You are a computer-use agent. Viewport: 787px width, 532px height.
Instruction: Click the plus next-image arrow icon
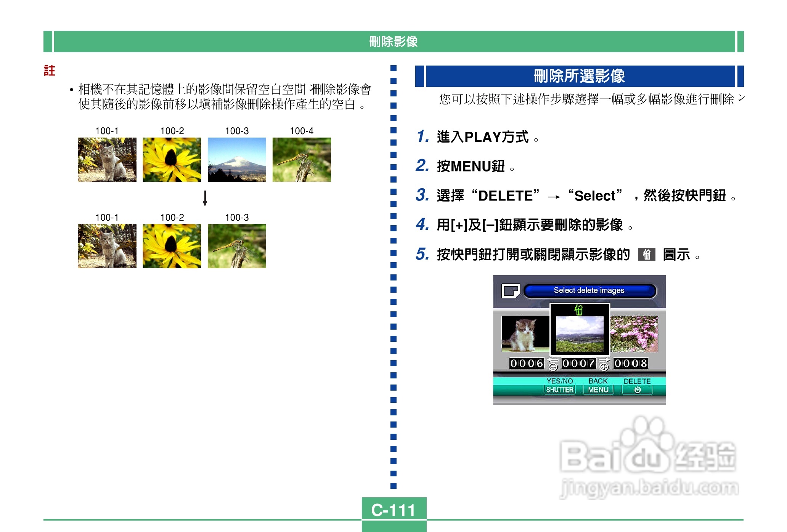[x=604, y=365]
